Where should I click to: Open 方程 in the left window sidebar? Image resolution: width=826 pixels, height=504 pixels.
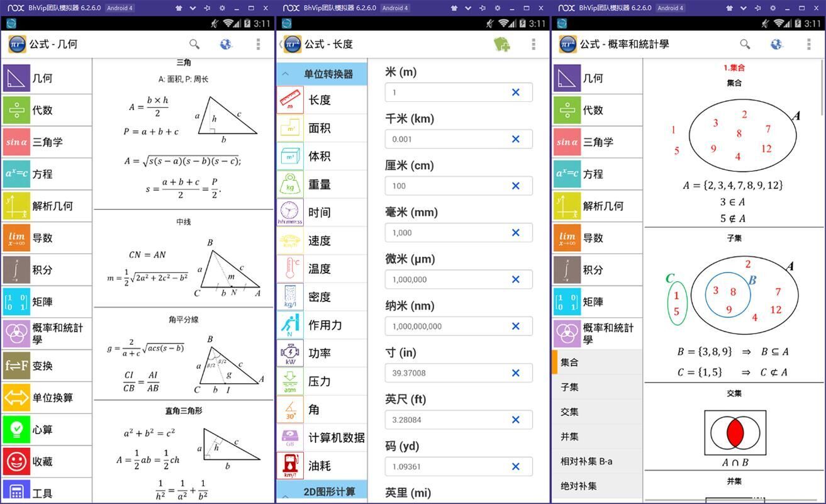(47, 174)
